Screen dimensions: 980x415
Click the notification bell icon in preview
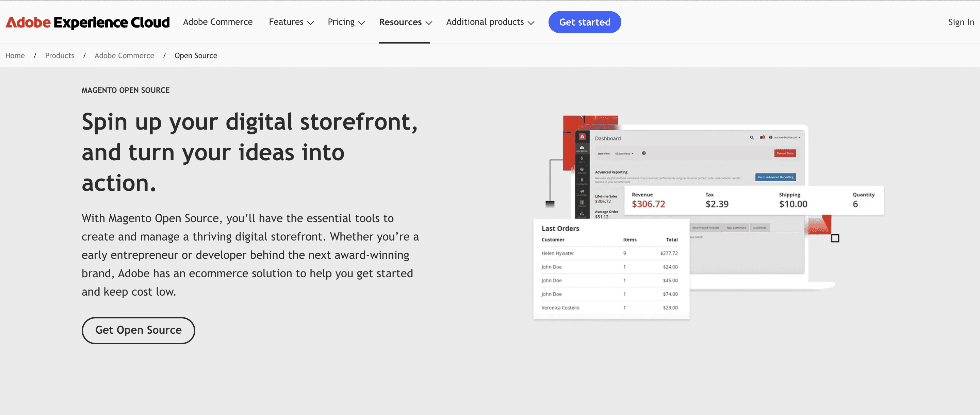point(762,137)
